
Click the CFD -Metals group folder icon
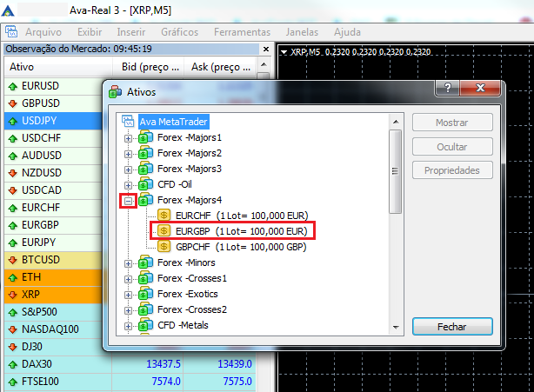tap(145, 325)
